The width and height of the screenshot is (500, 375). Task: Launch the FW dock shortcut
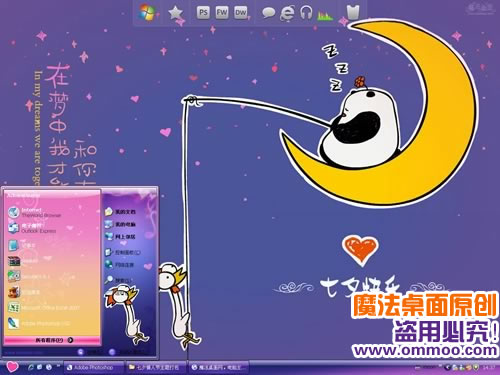click(x=222, y=13)
